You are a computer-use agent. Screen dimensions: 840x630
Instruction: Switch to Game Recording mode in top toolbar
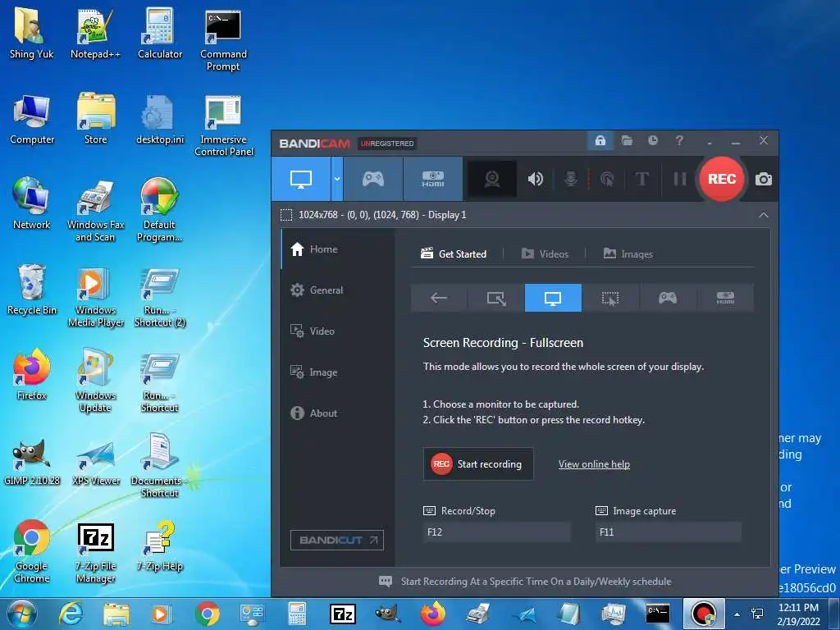pyautogui.click(x=373, y=179)
